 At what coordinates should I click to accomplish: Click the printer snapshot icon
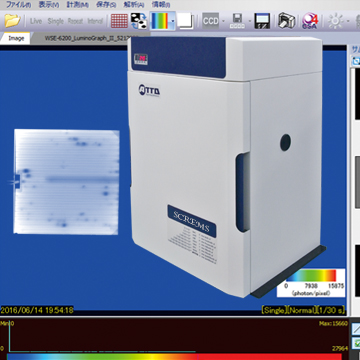(286, 21)
